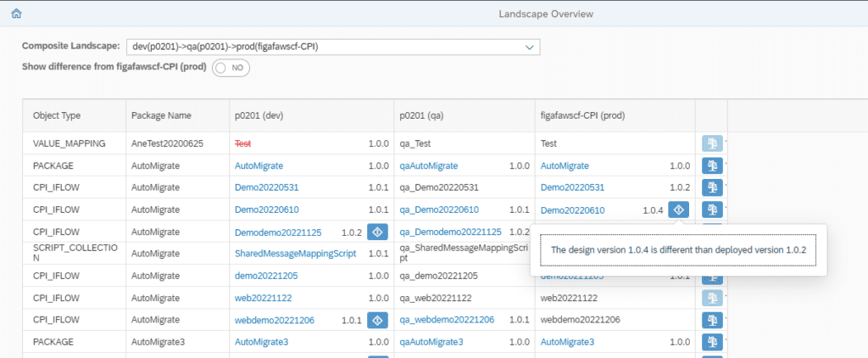
Task: Open web20221122 link in dev column
Action: pos(264,298)
